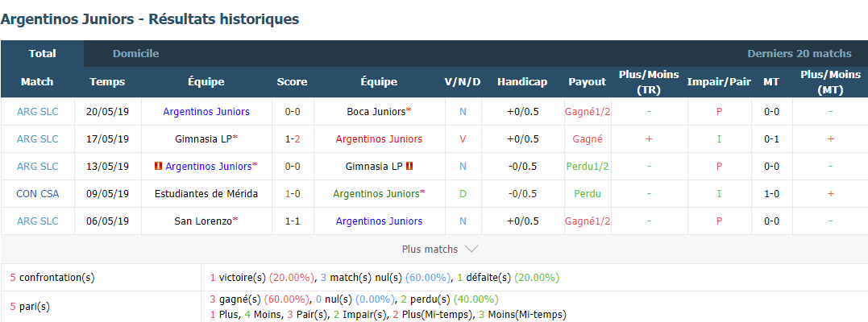Click the Handicap column header
The height and width of the screenshot is (322, 868).
tap(522, 82)
